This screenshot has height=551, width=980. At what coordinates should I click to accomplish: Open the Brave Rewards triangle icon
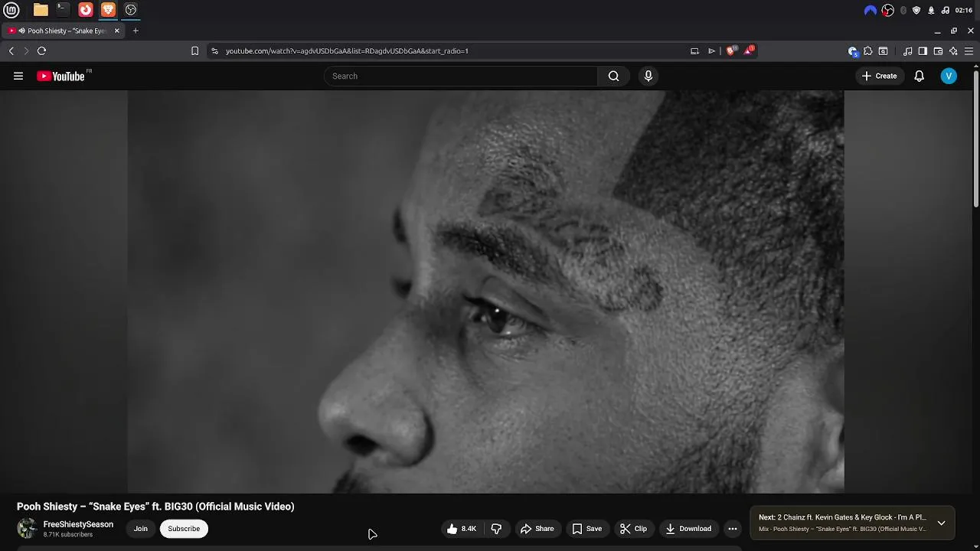pos(749,51)
